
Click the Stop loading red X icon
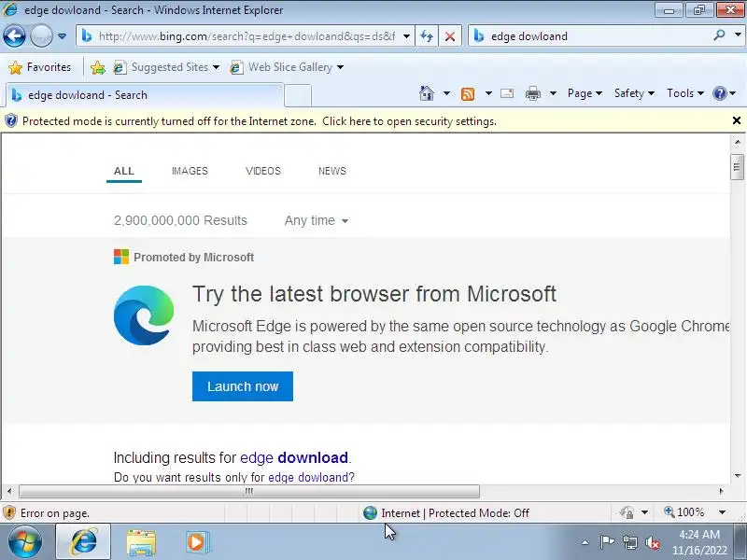pos(449,36)
